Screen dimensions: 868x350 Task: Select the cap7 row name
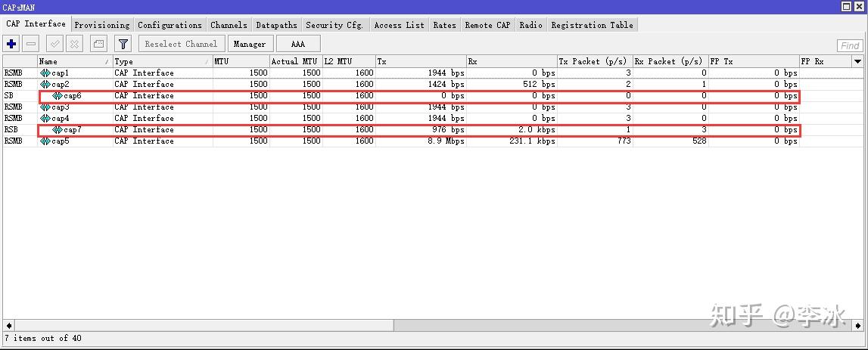pos(73,130)
